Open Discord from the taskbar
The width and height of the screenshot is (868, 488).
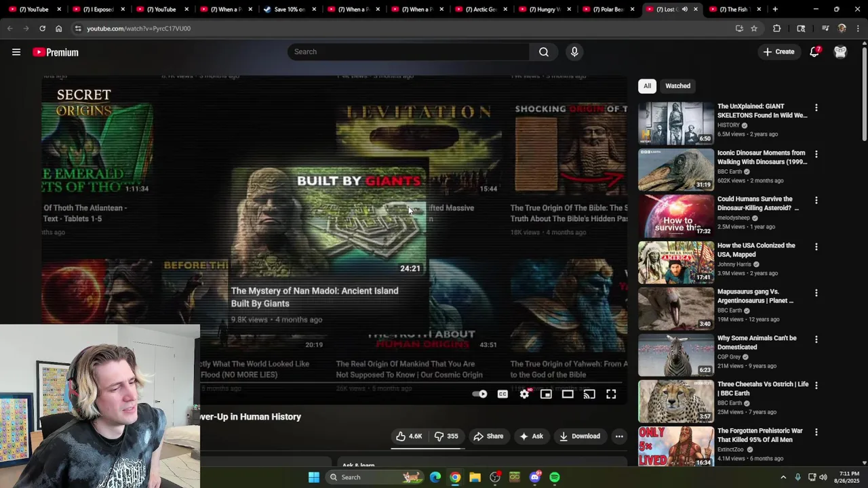click(535, 477)
